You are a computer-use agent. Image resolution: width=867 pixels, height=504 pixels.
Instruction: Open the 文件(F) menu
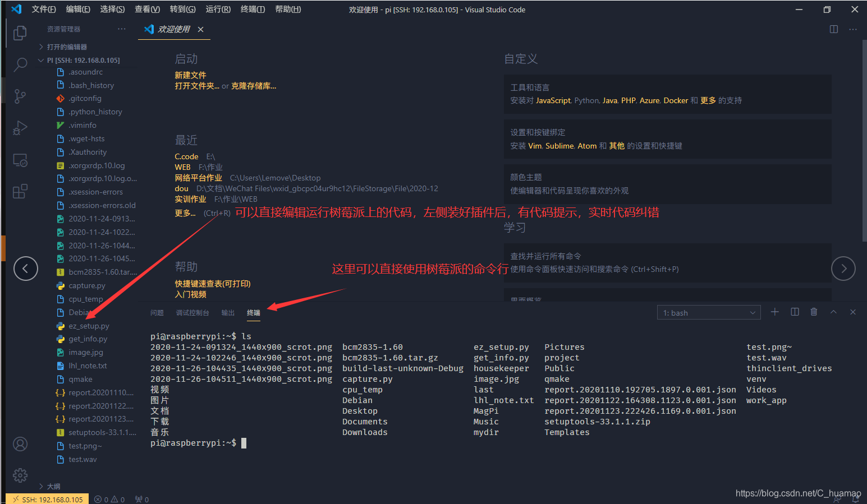pyautogui.click(x=44, y=9)
